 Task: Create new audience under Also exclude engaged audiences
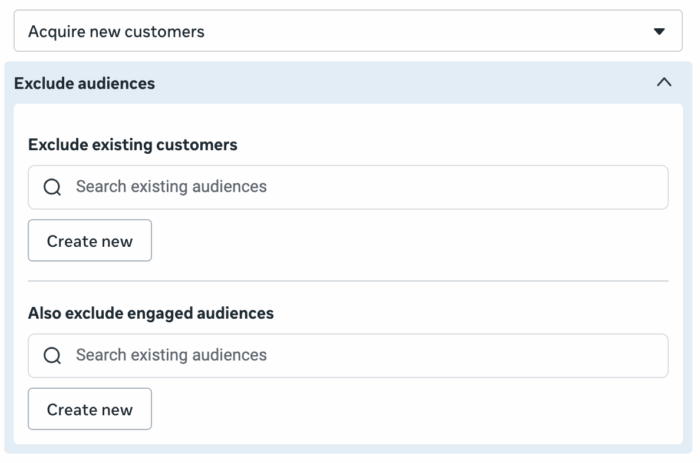(x=90, y=409)
